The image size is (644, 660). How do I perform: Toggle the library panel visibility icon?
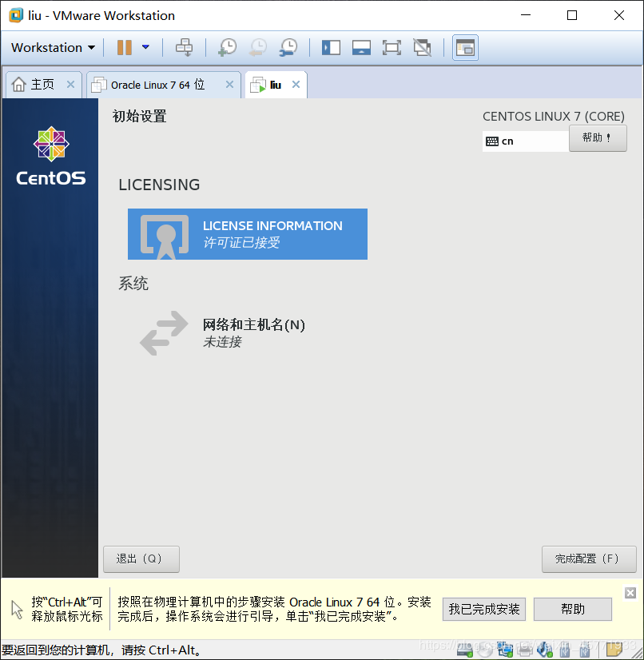(331, 47)
